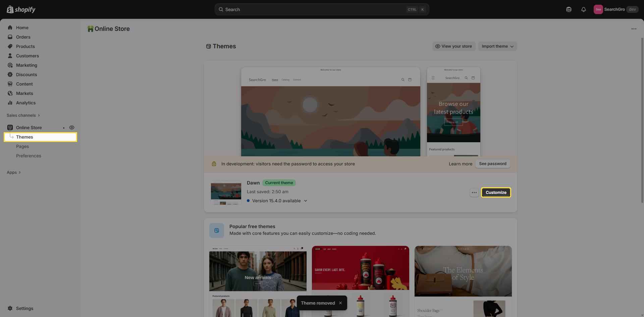The height and width of the screenshot is (317, 644).
Task: Open Orders from the sidebar
Action: coord(23,37)
